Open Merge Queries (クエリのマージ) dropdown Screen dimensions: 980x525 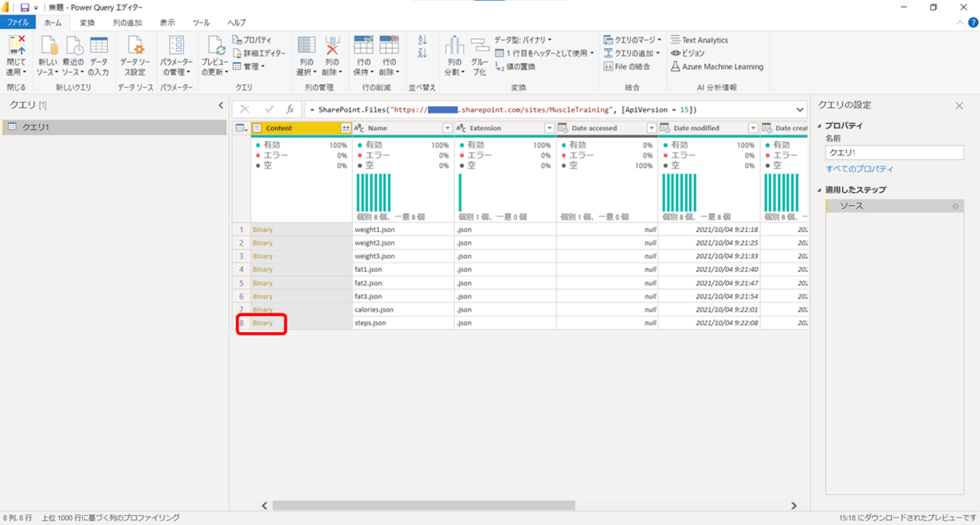pyautogui.click(x=635, y=40)
